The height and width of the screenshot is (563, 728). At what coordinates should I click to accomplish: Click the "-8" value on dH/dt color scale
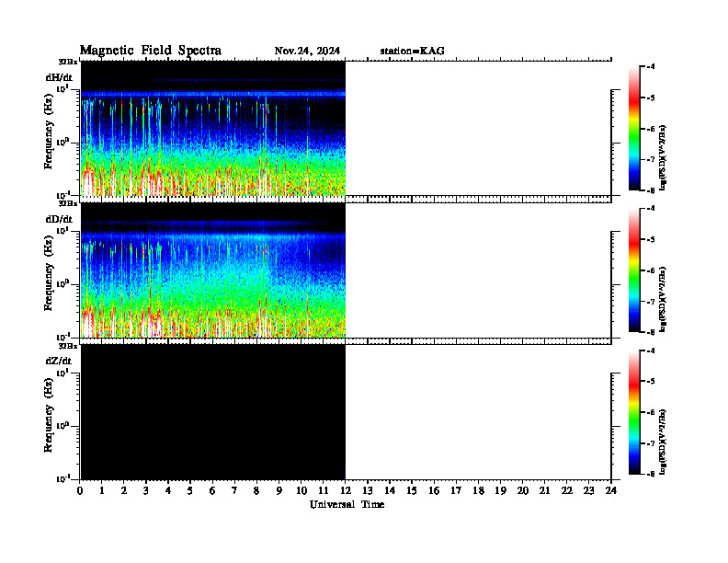coord(651,190)
